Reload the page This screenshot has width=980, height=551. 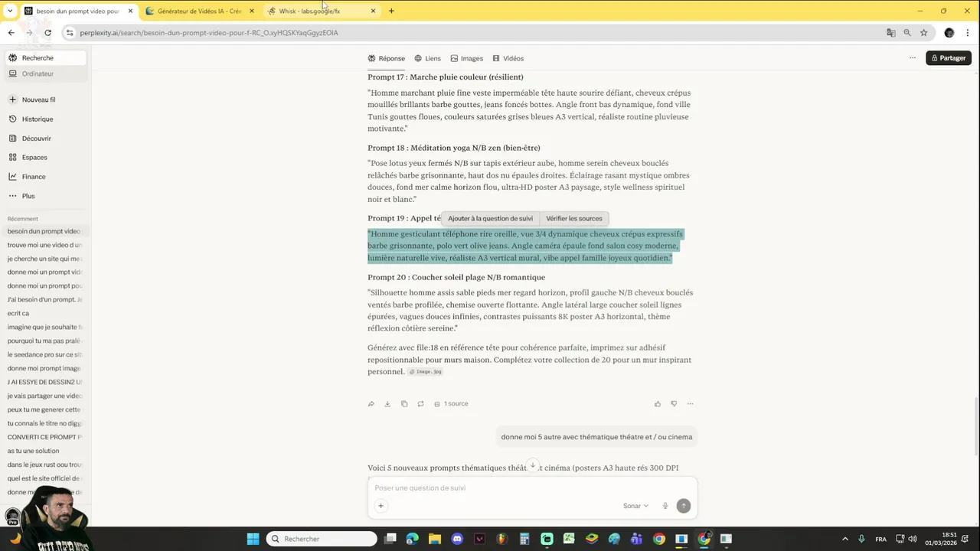[47, 33]
